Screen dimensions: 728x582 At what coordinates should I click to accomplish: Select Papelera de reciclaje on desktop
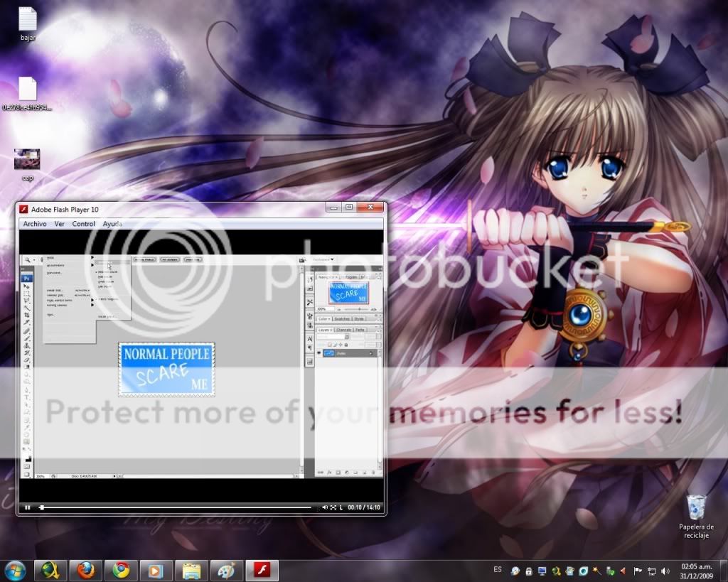click(x=696, y=517)
